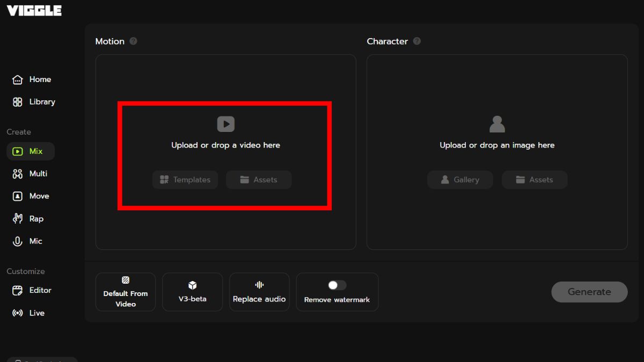The image size is (644, 362).
Task: Toggle the Replace audio option
Action: click(x=259, y=292)
